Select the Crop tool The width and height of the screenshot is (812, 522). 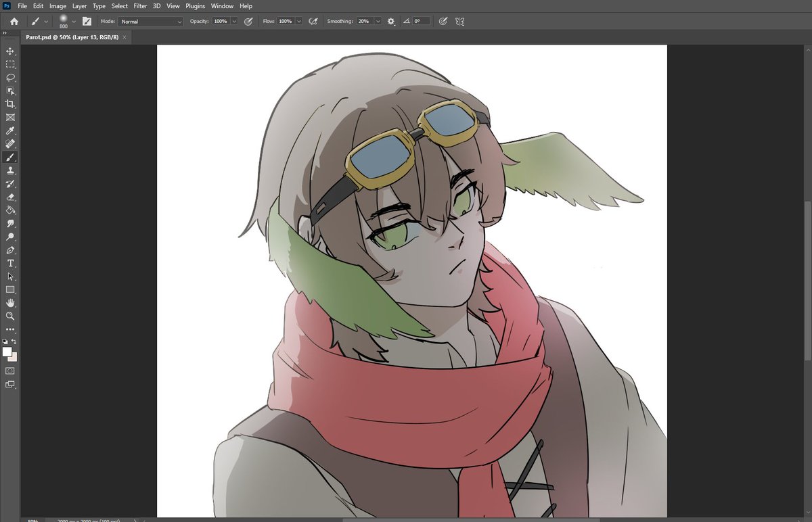click(10, 104)
